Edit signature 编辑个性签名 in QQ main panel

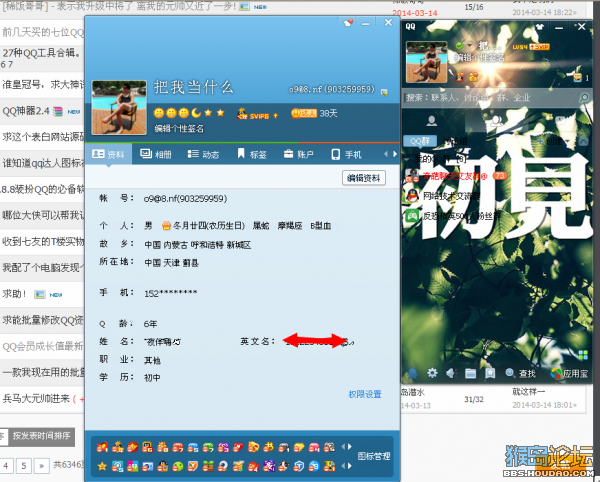479,58
